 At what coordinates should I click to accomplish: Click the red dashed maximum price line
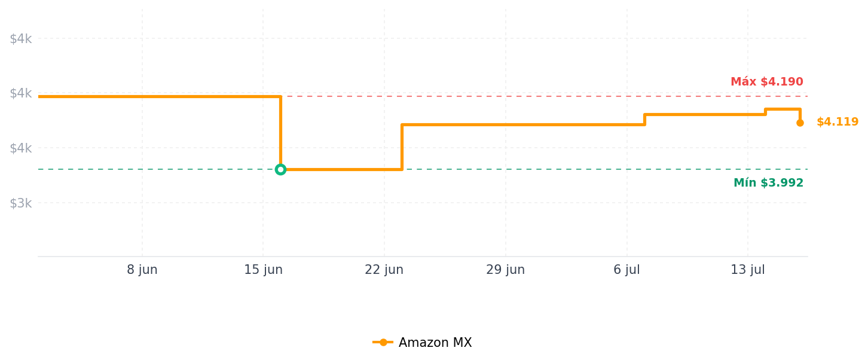(544, 96)
